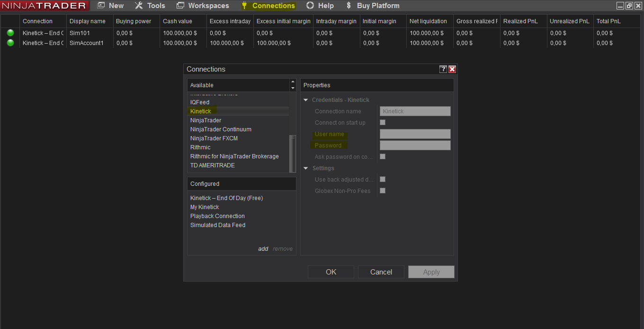The height and width of the screenshot is (329, 644).
Task: Click the Help lifebuoy icon
Action: click(x=310, y=6)
